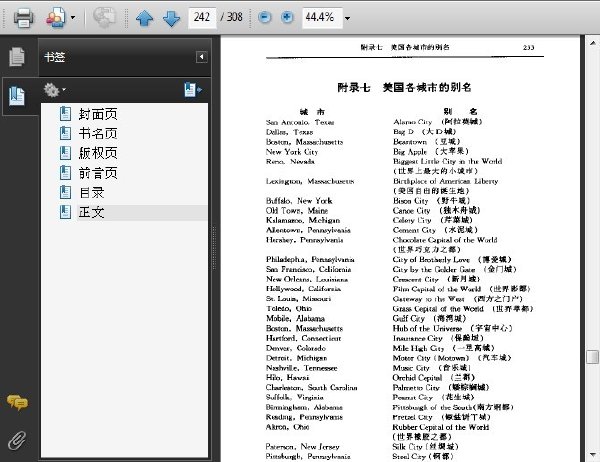Viewport: 600px width, 462px height.
Task: Click the text Hollywood, California
Action: click(303, 289)
